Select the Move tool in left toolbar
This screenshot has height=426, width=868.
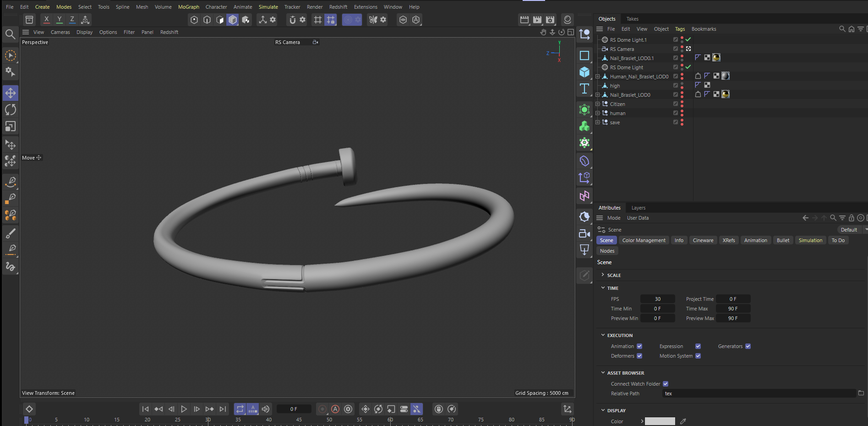11,93
